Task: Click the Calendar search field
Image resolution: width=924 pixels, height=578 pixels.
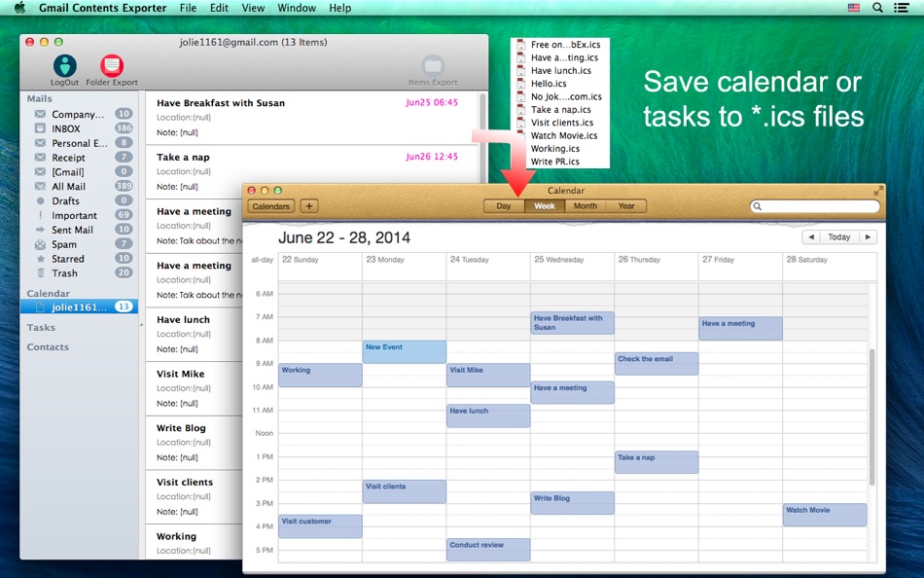Action: click(x=815, y=206)
